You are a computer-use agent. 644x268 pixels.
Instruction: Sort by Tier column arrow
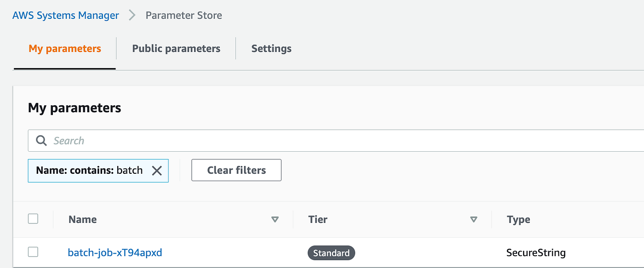pos(474,220)
